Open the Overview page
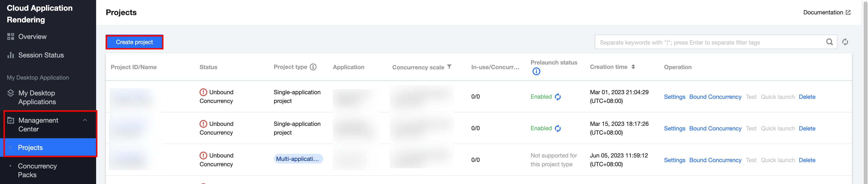This screenshot has height=184, width=868. coord(32,37)
